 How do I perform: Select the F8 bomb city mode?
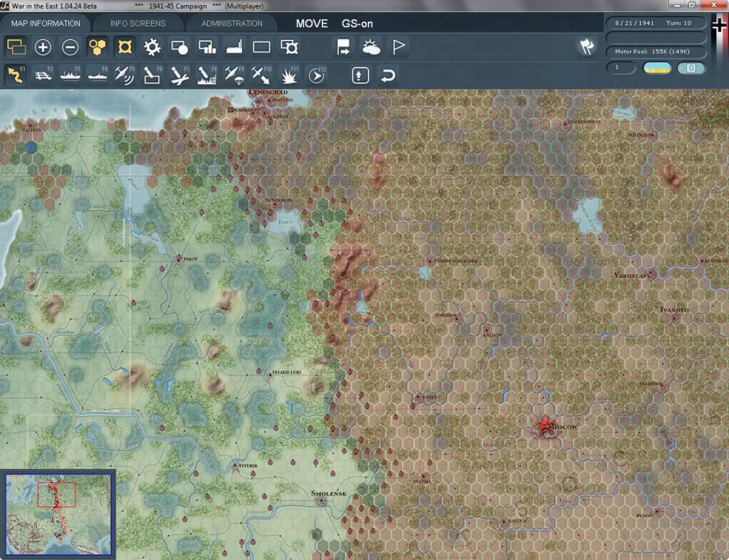(207, 75)
